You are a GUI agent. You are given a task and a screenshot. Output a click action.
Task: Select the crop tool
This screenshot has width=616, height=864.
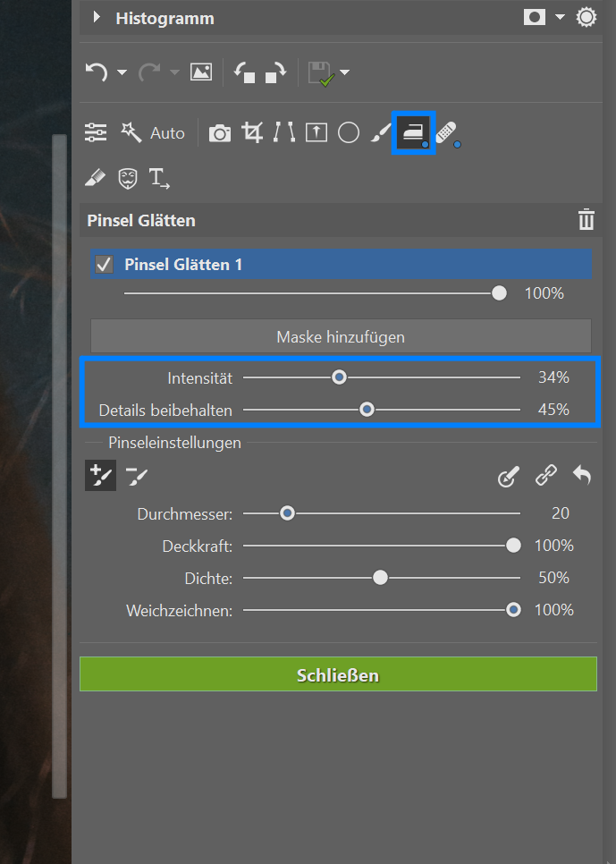(x=251, y=132)
